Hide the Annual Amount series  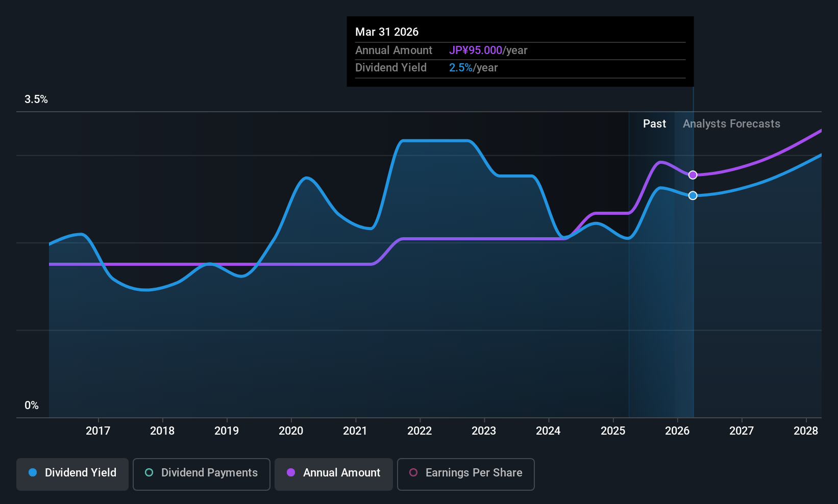[334, 473]
